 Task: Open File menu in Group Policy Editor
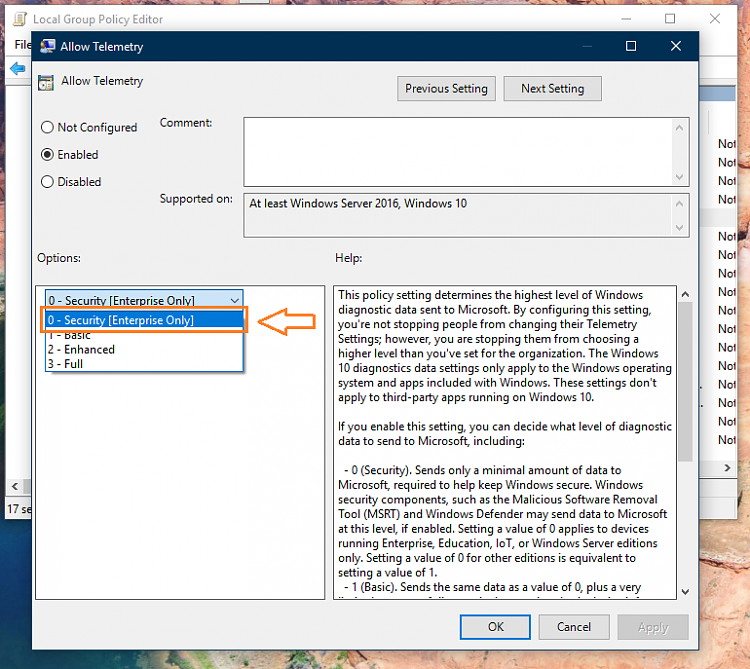point(22,44)
